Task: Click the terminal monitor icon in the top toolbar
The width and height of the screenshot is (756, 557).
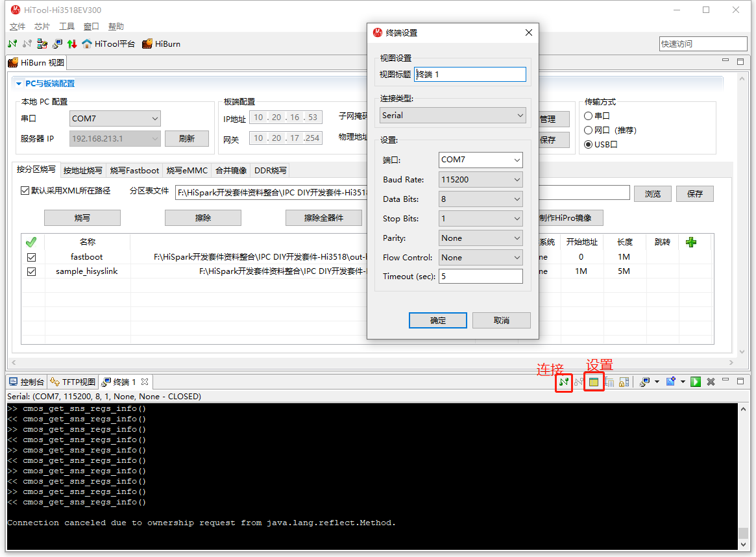Action: [57, 44]
